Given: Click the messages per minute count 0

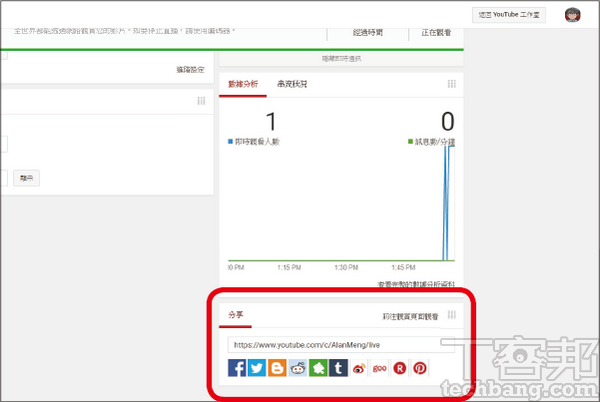Looking at the screenshot, I should [448, 122].
